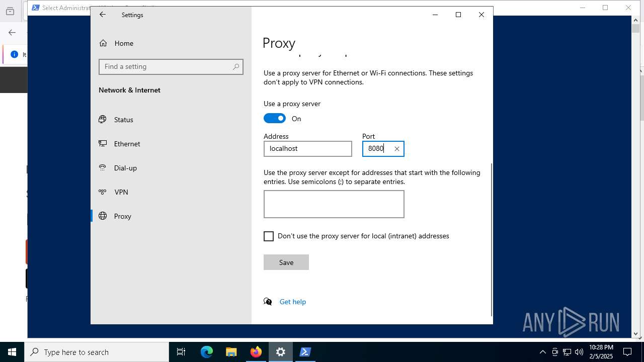644x362 pixels.
Task: Minimize the background PowerShell window
Action: 583,8
